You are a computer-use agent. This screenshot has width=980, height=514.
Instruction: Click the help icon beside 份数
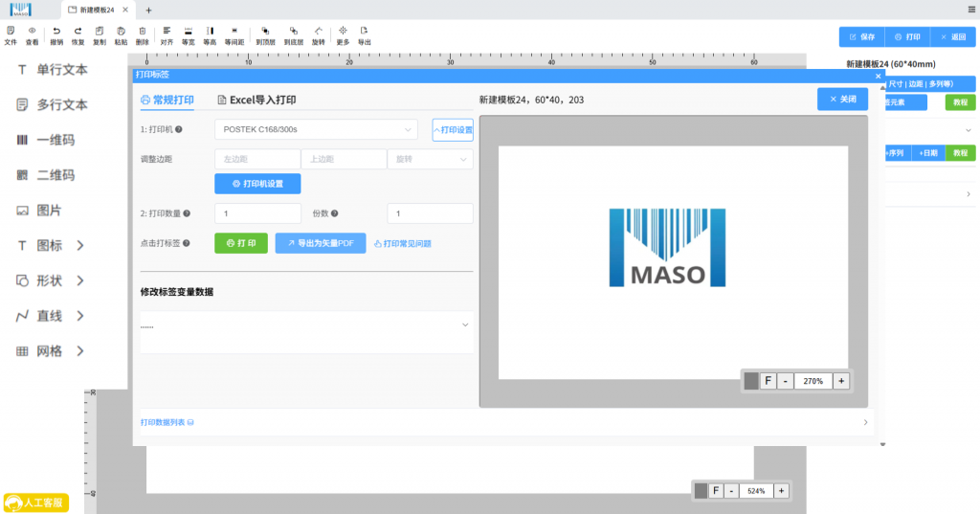334,213
